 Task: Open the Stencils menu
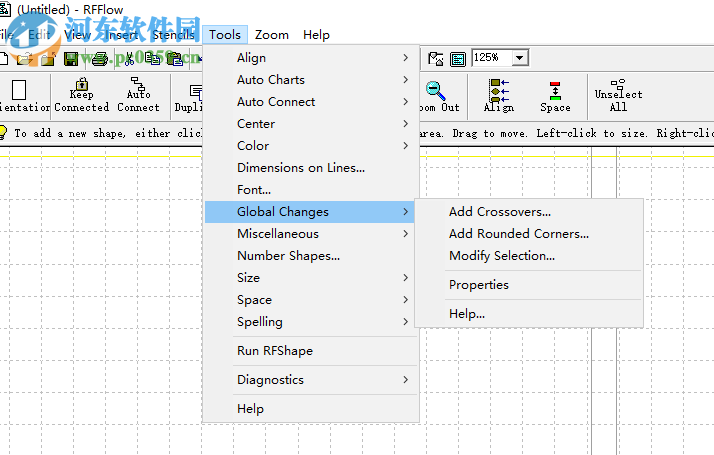tap(173, 35)
